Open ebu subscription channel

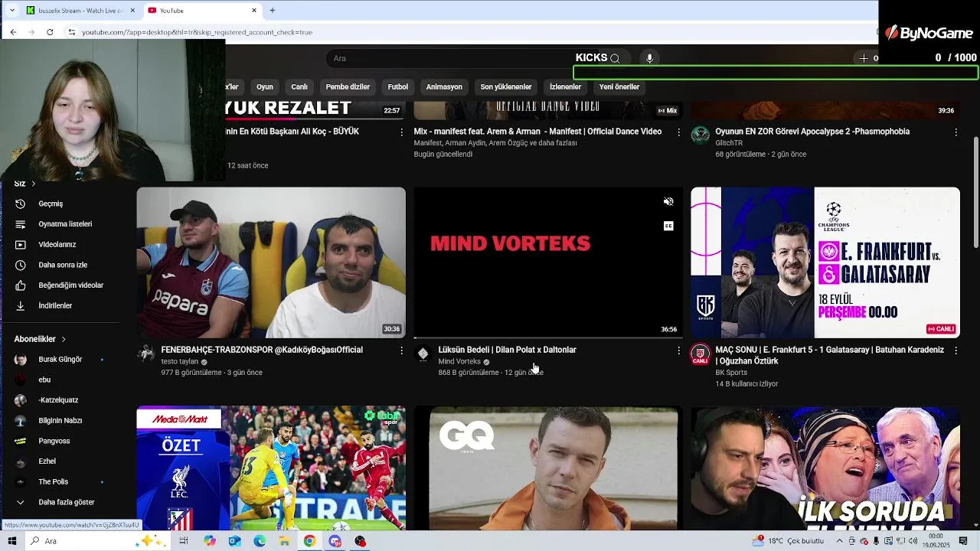coord(44,380)
